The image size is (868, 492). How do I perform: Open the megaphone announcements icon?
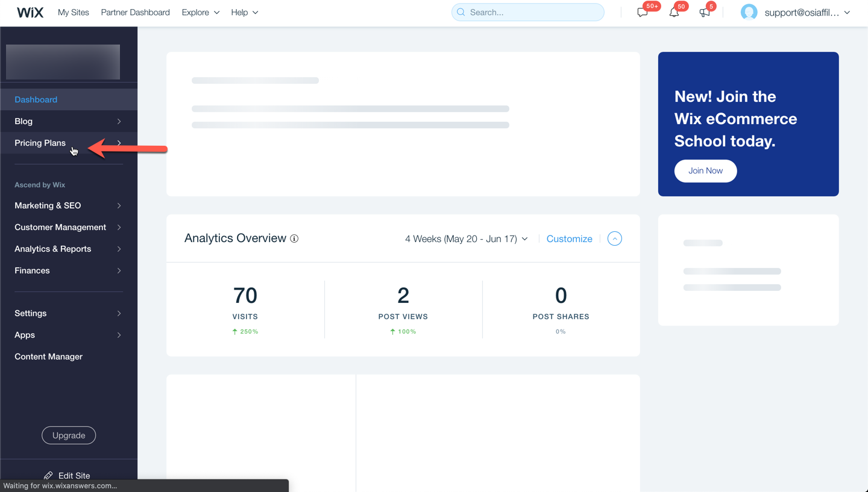(x=704, y=12)
